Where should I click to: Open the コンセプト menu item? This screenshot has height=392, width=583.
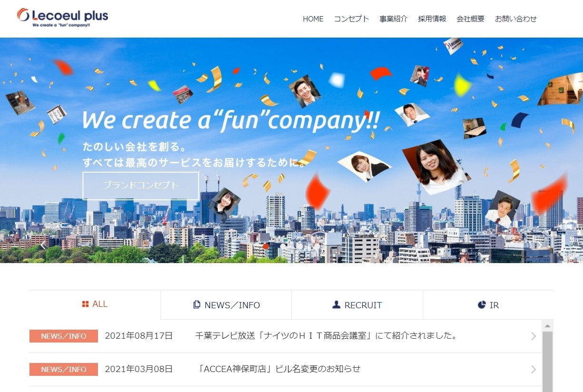click(351, 19)
